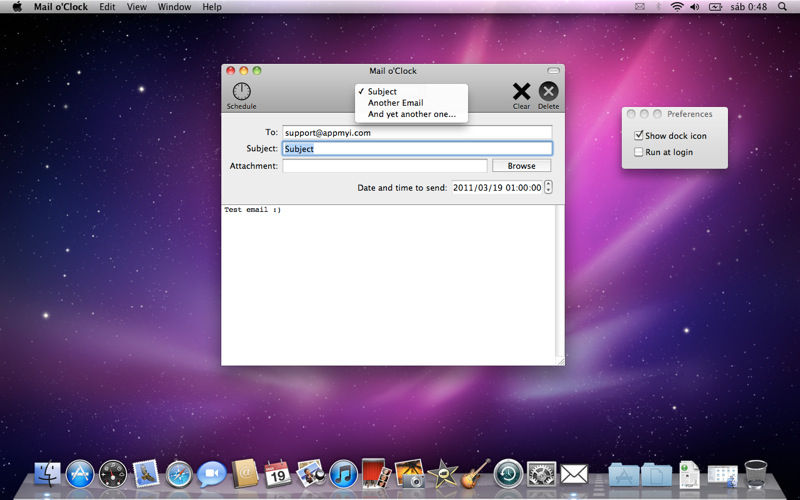The image size is (800, 500).
Task: Click the Delete circle icon
Action: click(548, 91)
